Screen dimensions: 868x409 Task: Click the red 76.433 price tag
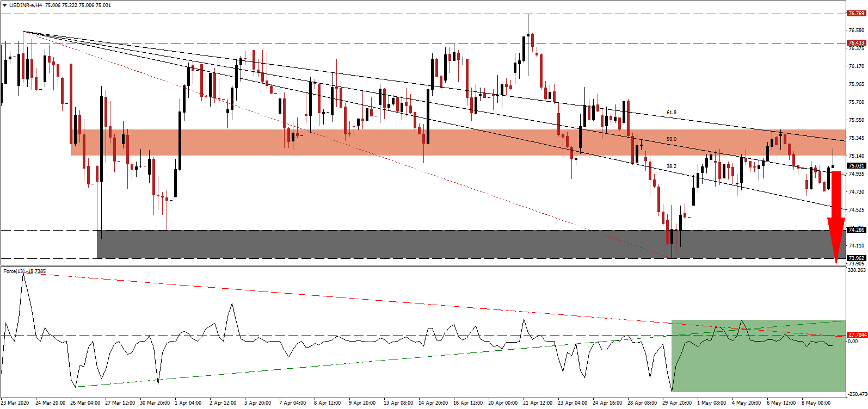[857, 43]
